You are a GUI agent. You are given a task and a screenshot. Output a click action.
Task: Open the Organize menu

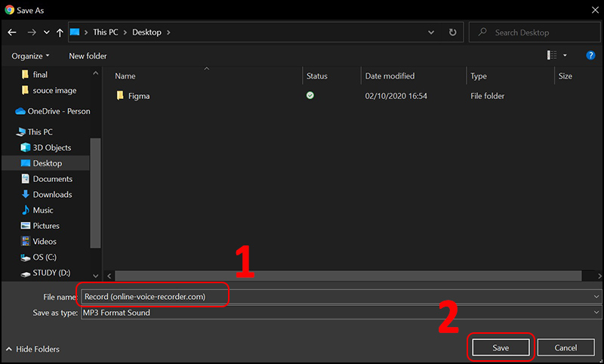tap(30, 56)
